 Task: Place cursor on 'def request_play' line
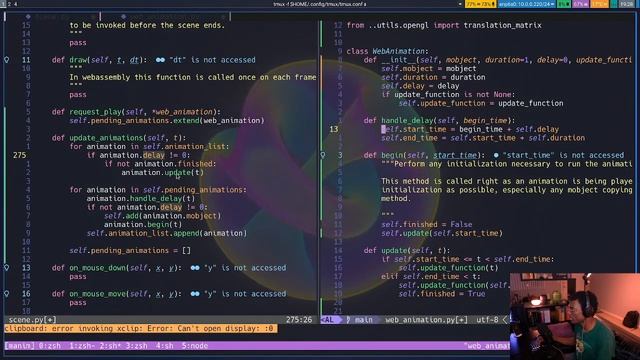click(x=136, y=112)
